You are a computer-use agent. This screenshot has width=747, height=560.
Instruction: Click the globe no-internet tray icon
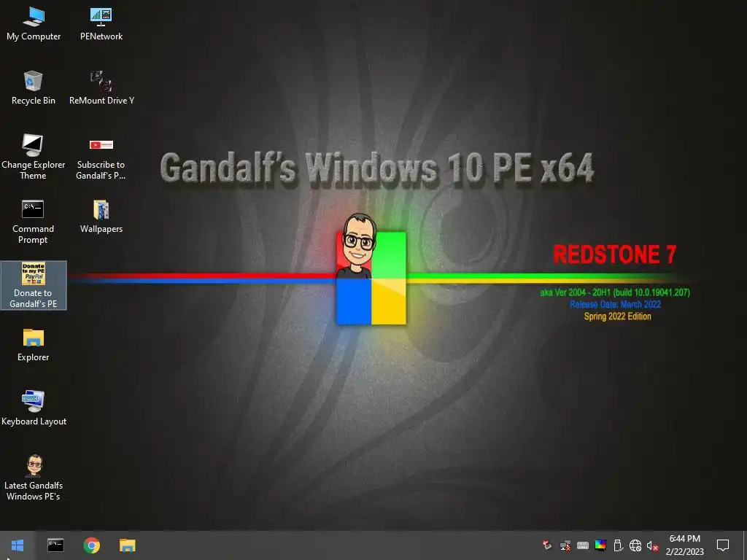pyautogui.click(x=635, y=545)
